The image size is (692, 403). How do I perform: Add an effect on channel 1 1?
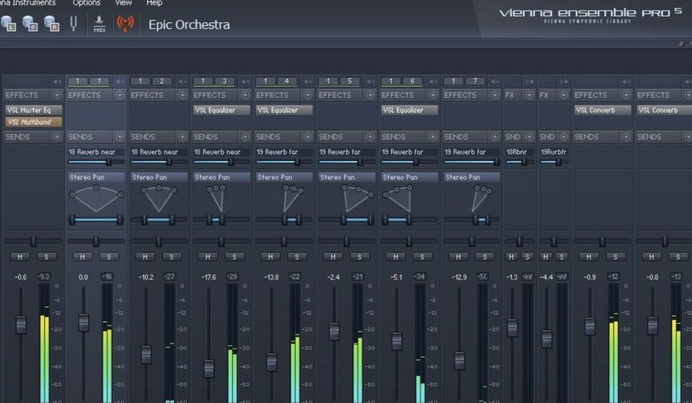click(x=120, y=95)
